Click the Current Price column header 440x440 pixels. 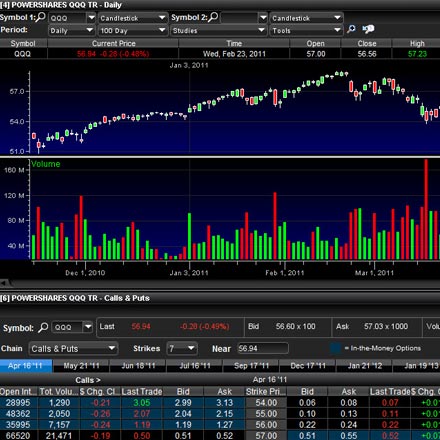click(x=113, y=43)
